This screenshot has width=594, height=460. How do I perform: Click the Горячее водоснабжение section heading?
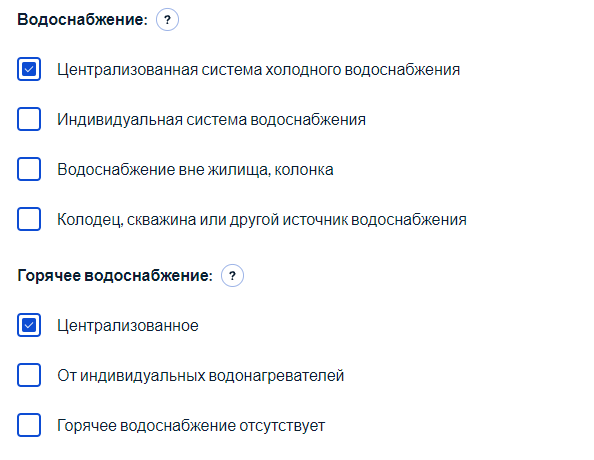[x=115, y=276]
